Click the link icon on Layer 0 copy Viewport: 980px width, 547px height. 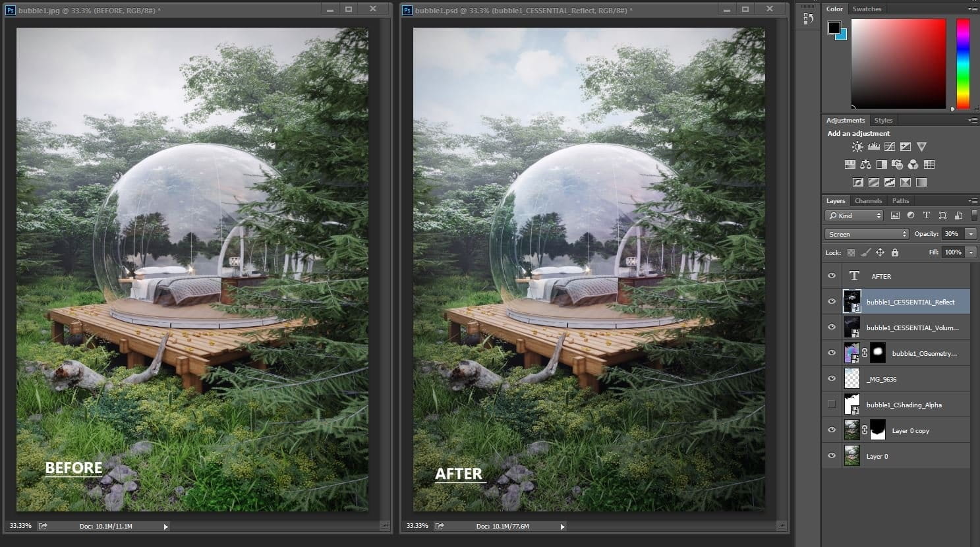pyautogui.click(x=865, y=430)
